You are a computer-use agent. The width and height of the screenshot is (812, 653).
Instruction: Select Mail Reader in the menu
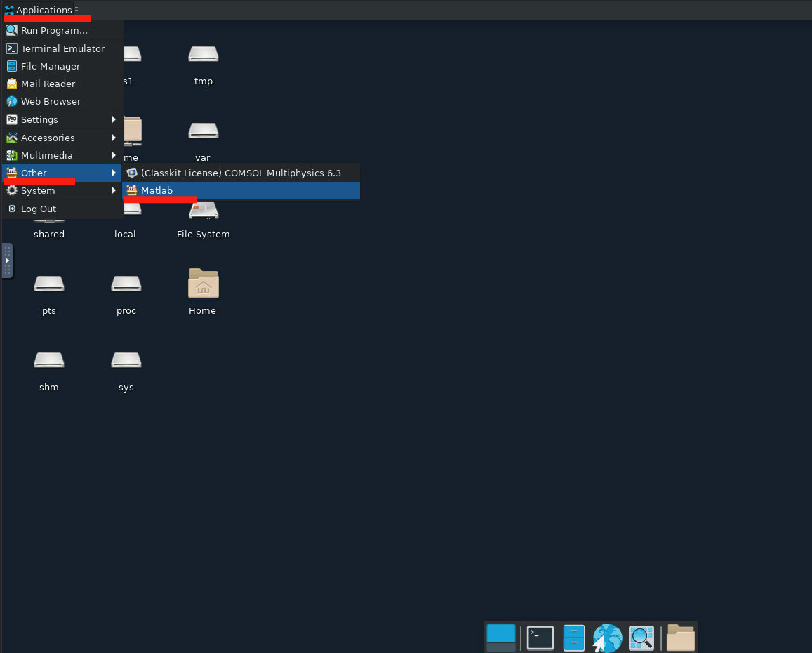tap(62, 84)
